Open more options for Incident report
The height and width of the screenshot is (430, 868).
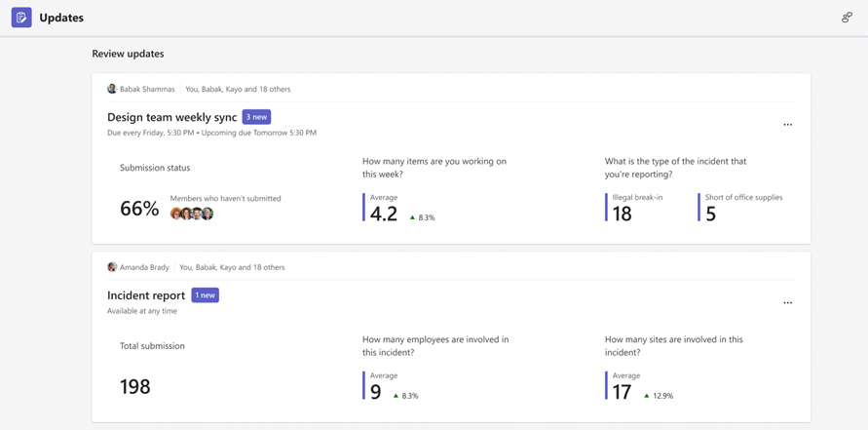click(x=787, y=303)
